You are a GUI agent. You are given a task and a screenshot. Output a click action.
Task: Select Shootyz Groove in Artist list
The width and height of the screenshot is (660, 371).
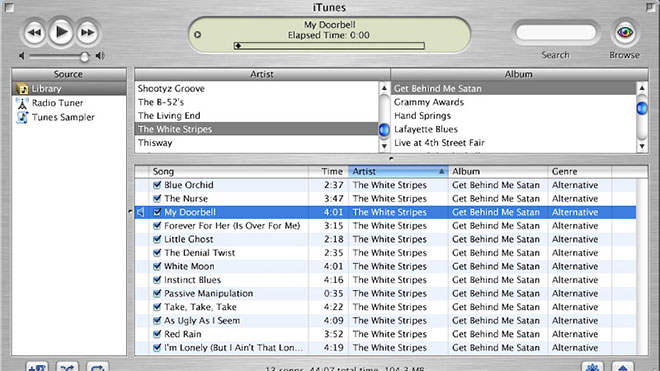point(256,88)
